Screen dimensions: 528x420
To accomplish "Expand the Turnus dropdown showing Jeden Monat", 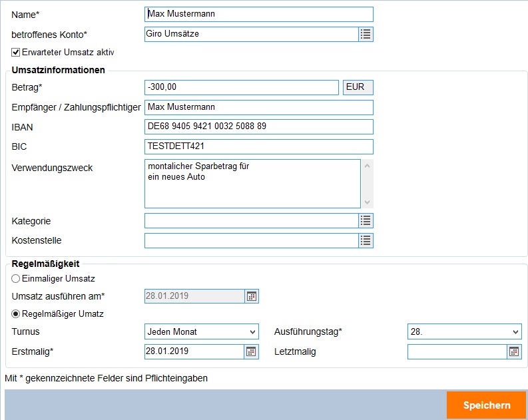I will tap(201, 331).
